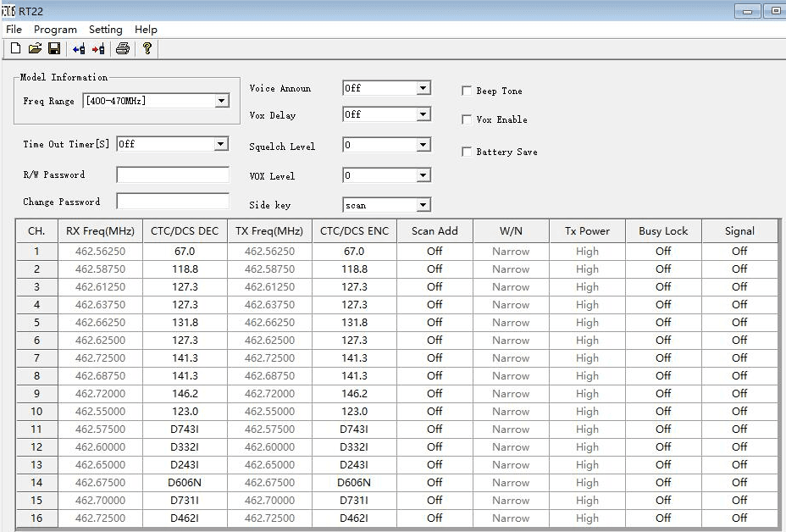The image size is (786, 532).
Task: Expand the Freq Range dropdown
Action: click(x=221, y=101)
